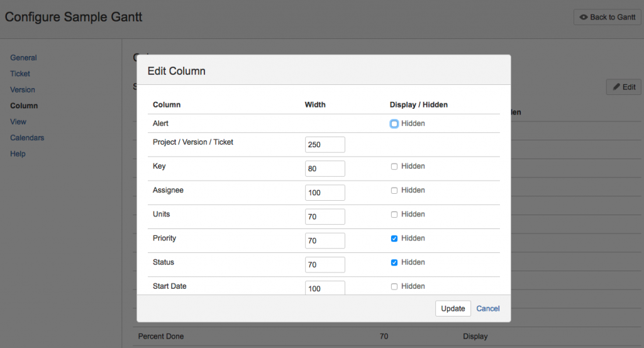Check Hidden for the Key column

394,166
